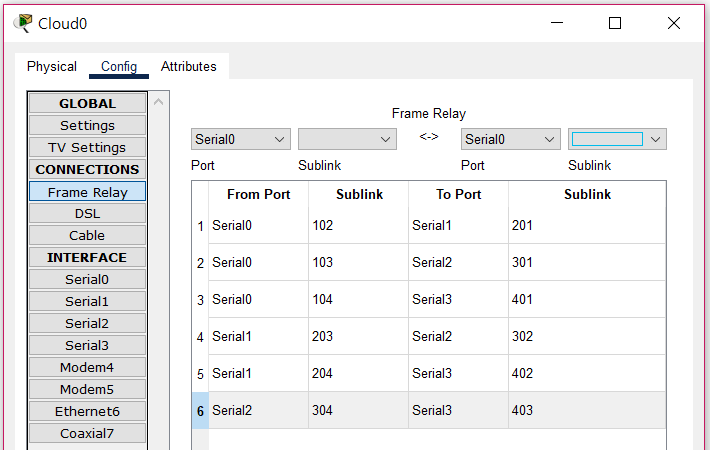Click Serial1 From Port cell in row 4
The height and width of the screenshot is (450, 710).
coord(259,336)
